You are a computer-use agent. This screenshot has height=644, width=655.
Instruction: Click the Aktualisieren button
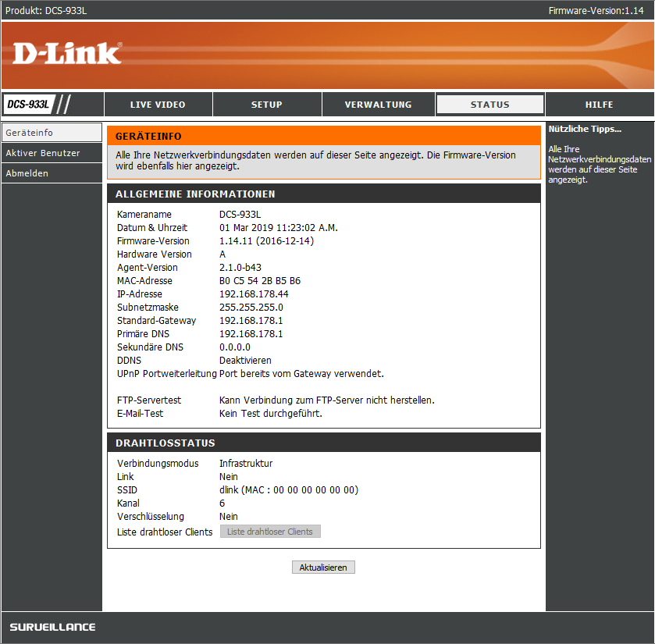[323, 568]
